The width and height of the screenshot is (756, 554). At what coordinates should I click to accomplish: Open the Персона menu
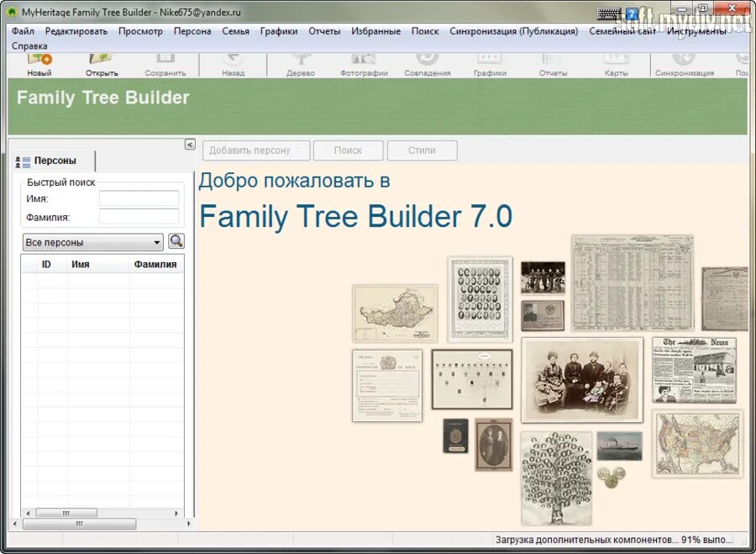coord(192,31)
